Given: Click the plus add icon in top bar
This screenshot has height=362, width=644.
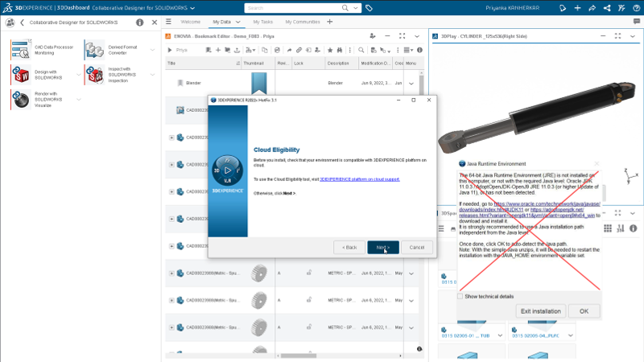Looking at the screenshot, I should point(577,8).
